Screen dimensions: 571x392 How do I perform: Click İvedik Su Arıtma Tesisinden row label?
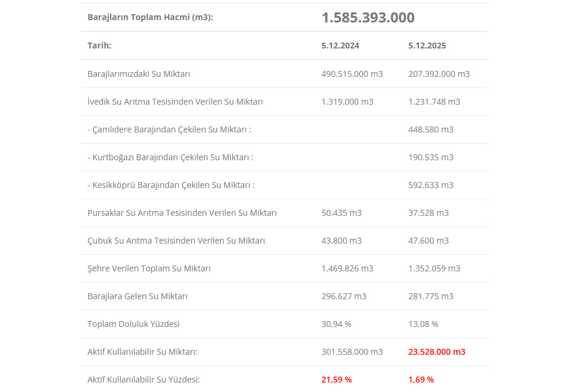click(x=174, y=102)
